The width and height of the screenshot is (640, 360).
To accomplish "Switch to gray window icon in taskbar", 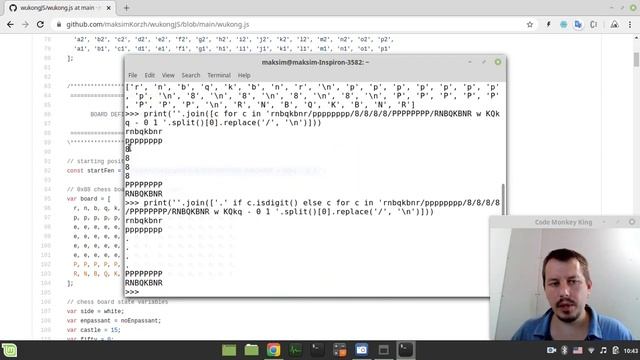I will click(x=384, y=350).
